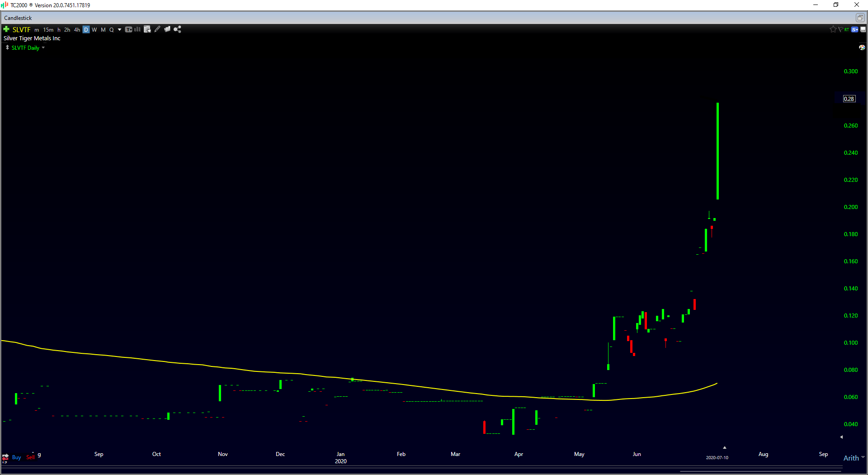Click the save layout floppy disk icon

click(x=863, y=29)
